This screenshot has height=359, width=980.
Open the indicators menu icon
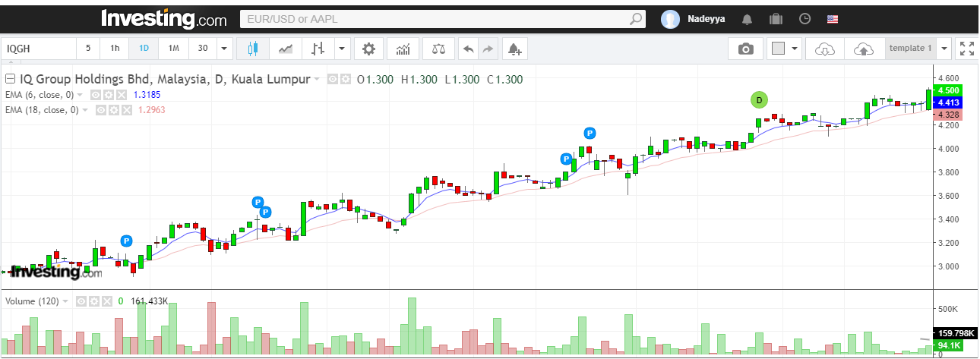403,49
